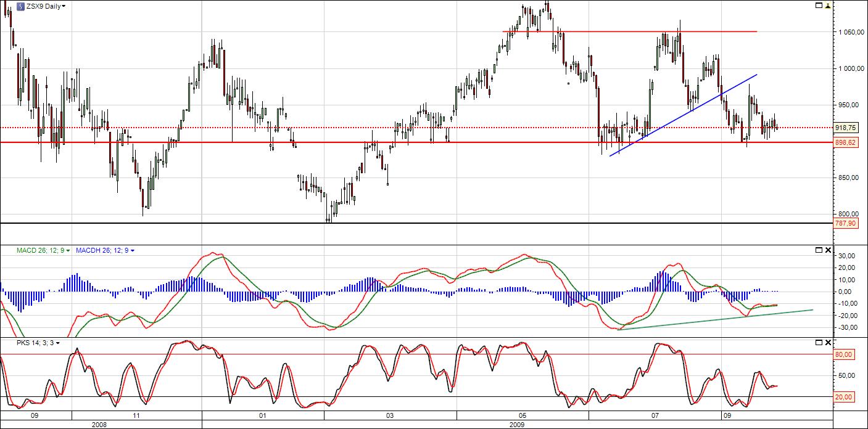Open the ZSX9 Daily dropdown
Screen dimensions: 868x429
coord(64,6)
